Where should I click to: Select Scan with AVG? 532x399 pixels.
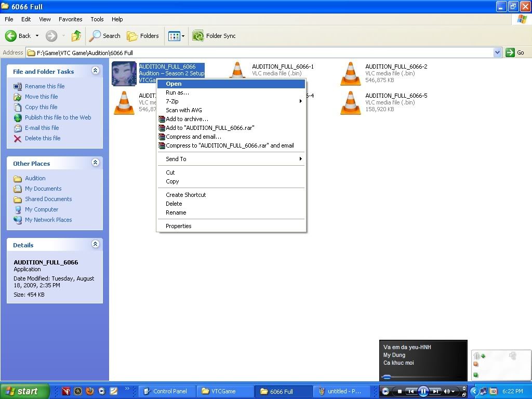pyautogui.click(x=231, y=110)
